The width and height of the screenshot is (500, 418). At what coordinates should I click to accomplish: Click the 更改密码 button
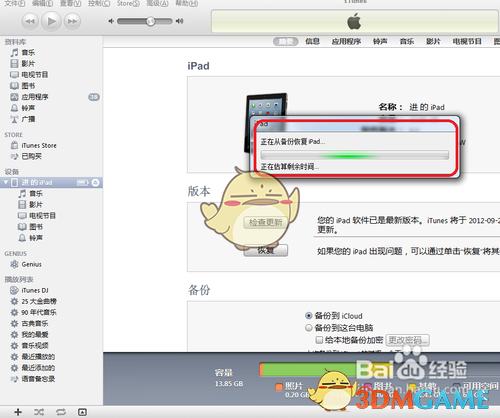click(x=407, y=340)
